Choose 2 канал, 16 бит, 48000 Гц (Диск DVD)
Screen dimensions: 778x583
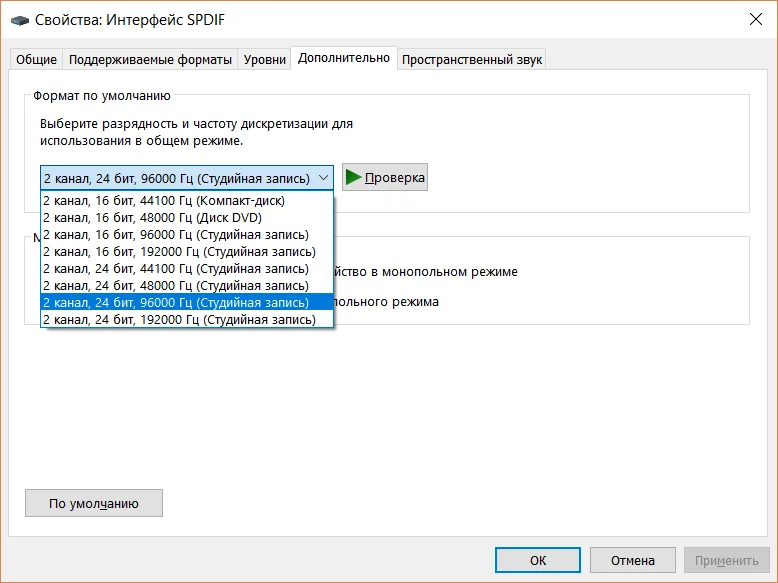point(187,217)
